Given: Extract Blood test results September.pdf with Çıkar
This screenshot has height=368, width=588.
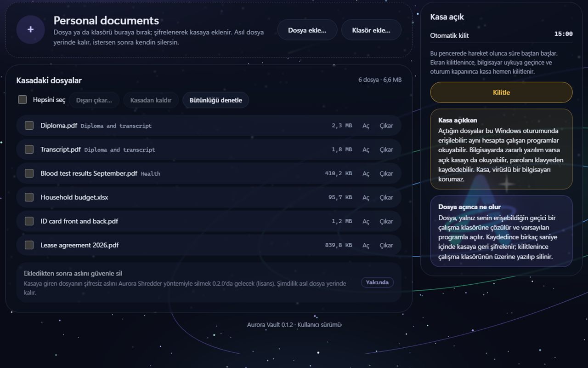Looking at the screenshot, I should pos(386,173).
